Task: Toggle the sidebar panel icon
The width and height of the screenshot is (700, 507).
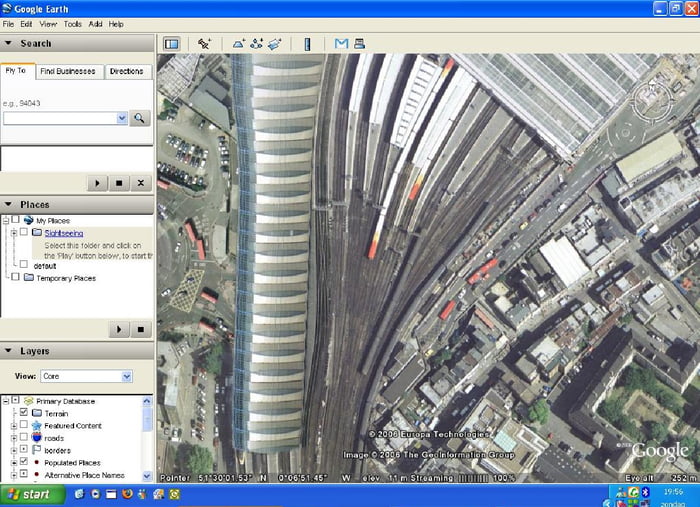Action: [171, 44]
